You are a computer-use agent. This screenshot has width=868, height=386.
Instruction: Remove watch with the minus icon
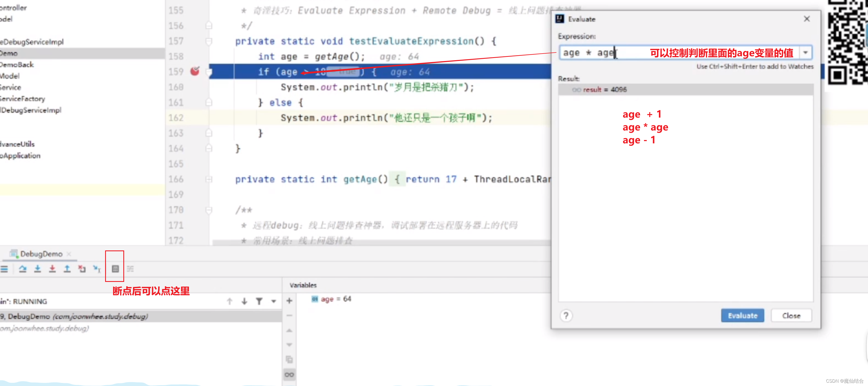point(289,315)
